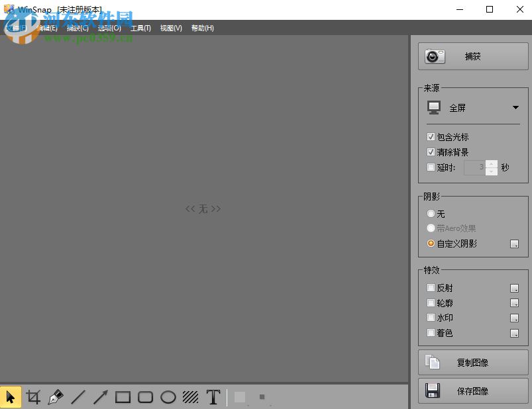Select the Hatch fill tool
Image resolution: width=532 pixels, height=409 pixels.
pyautogui.click(x=190, y=397)
